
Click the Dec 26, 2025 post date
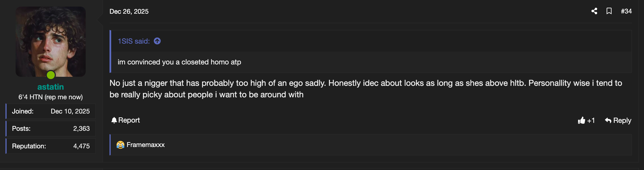[129, 12]
